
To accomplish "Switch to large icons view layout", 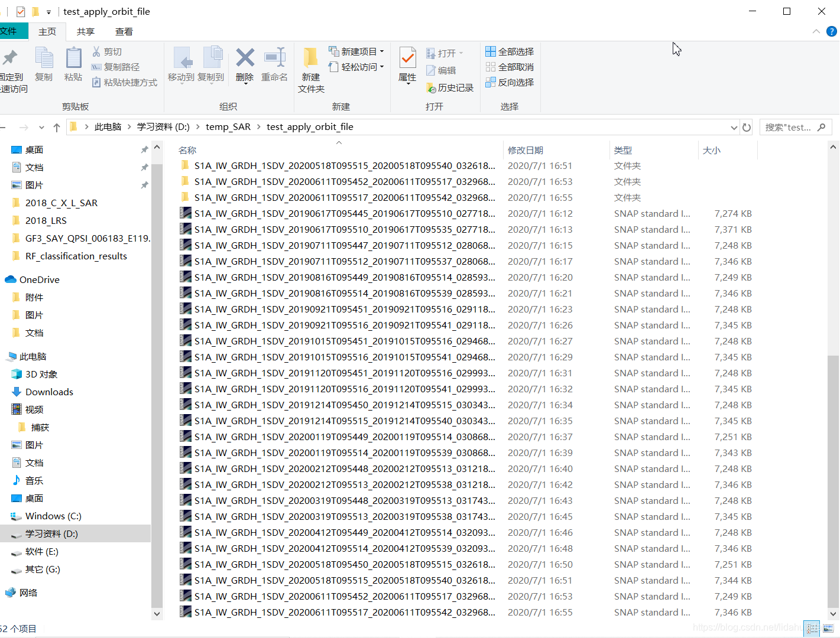I will pos(828,629).
